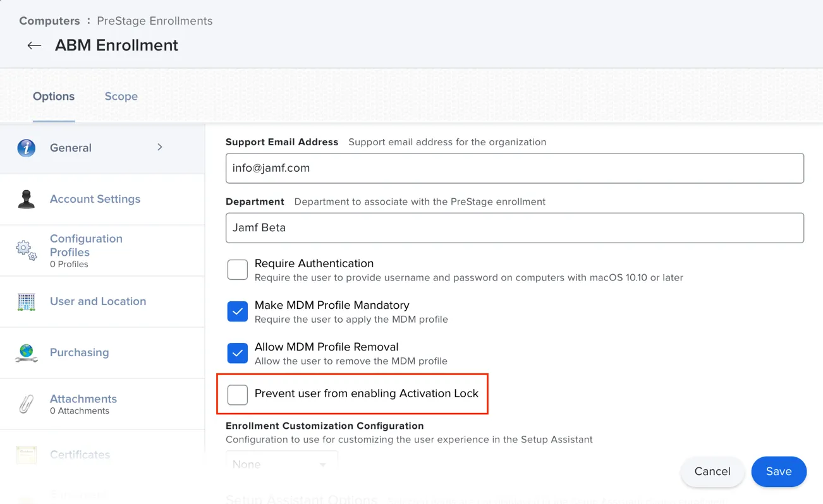Viewport: 823px width, 504px height.
Task: Save the PreStage enrollment changes
Action: click(x=779, y=471)
